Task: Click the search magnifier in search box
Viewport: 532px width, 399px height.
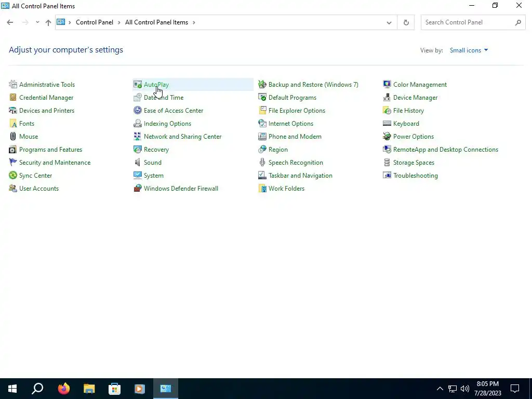Action: pos(518,22)
